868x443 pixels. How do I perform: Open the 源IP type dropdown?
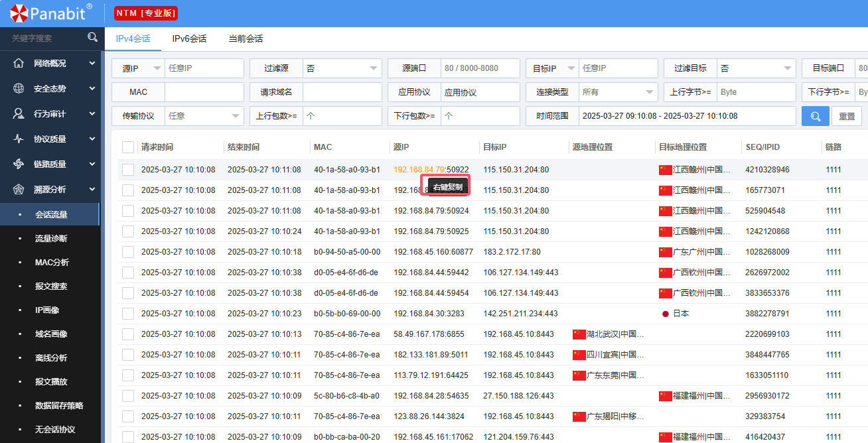[x=138, y=68]
